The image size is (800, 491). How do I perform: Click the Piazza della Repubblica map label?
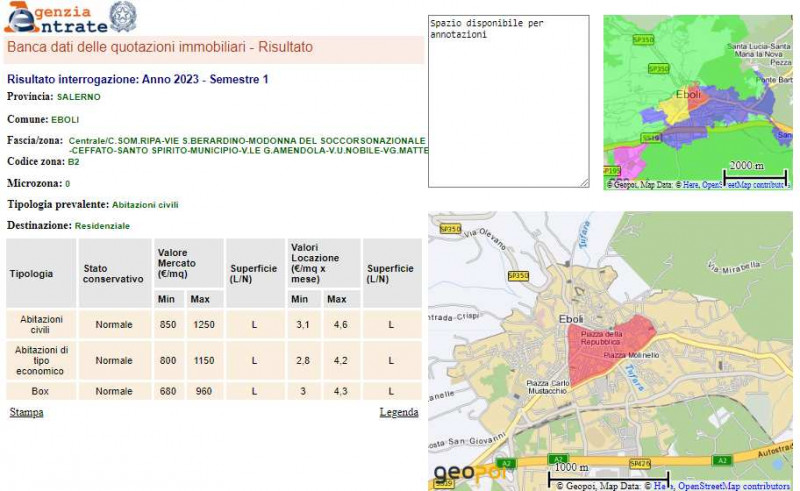click(601, 338)
